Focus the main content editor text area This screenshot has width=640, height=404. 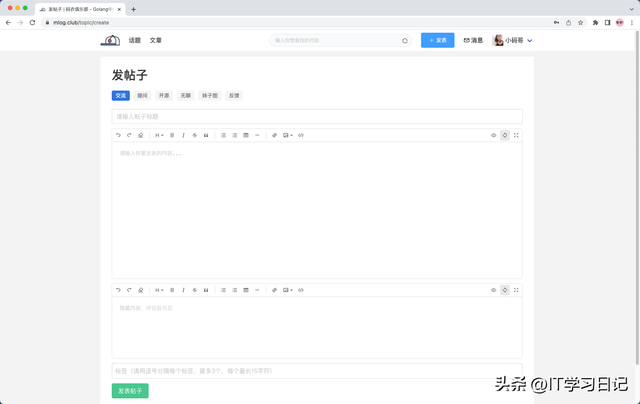317,210
